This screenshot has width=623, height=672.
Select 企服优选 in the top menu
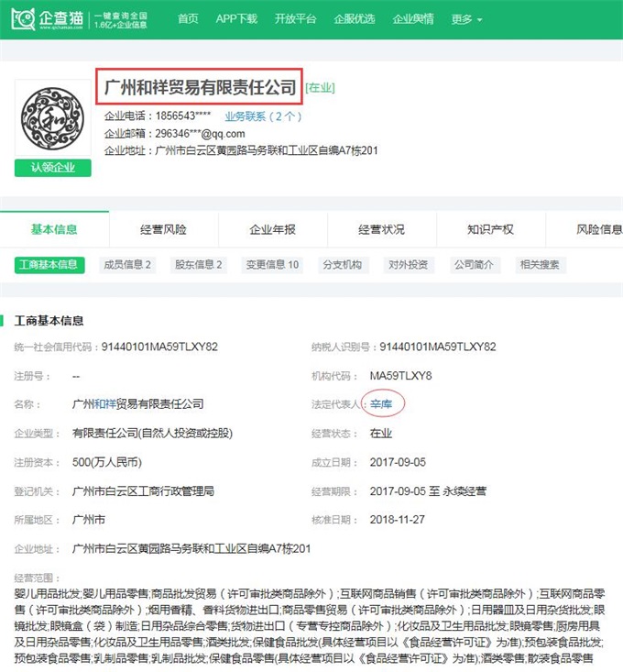coord(355,19)
